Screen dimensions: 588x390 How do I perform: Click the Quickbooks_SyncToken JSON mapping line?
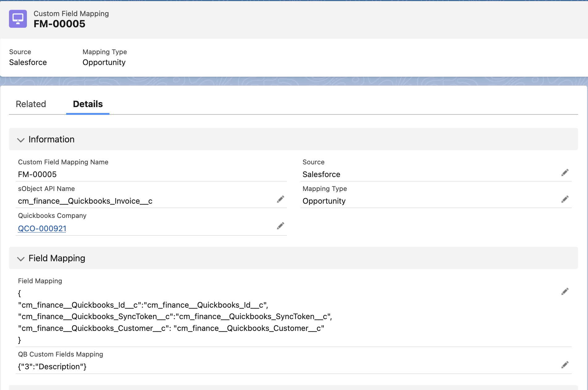(x=175, y=317)
